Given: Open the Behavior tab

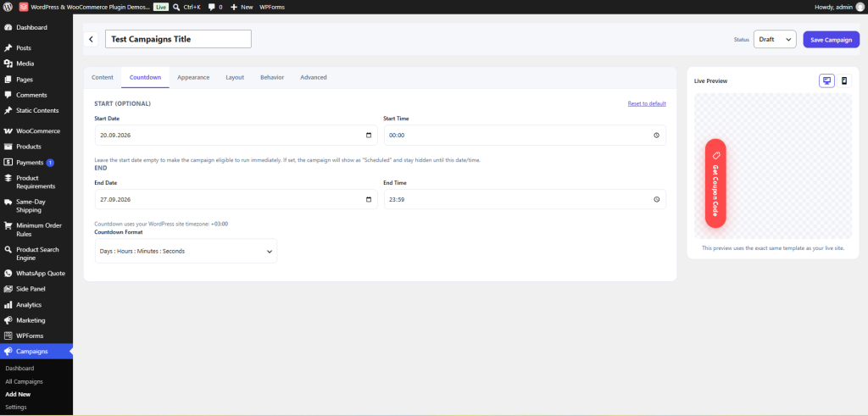Looking at the screenshot, I should click(272, 77).
